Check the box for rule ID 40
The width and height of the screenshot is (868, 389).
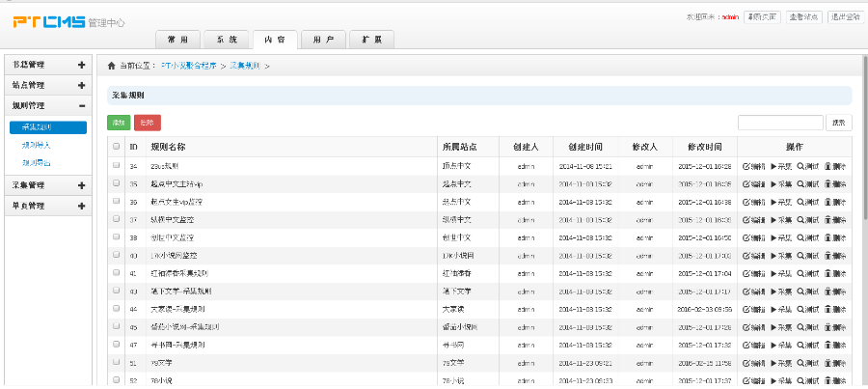117,255
